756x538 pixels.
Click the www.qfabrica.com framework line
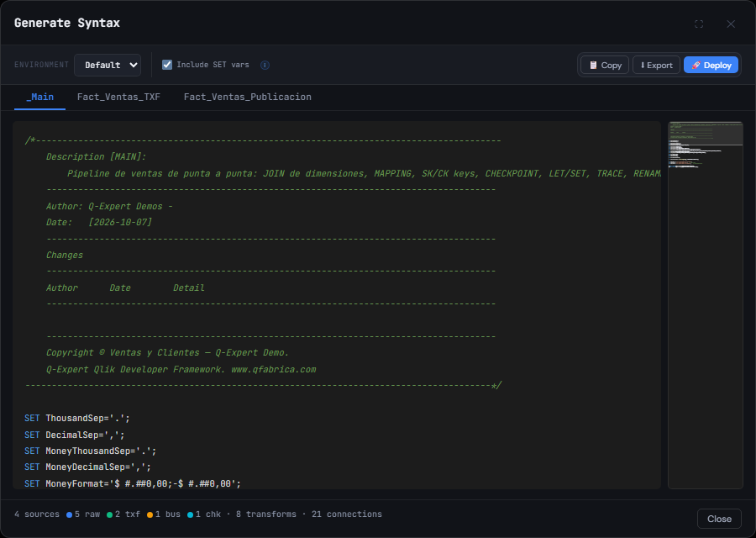click(181, 370)
